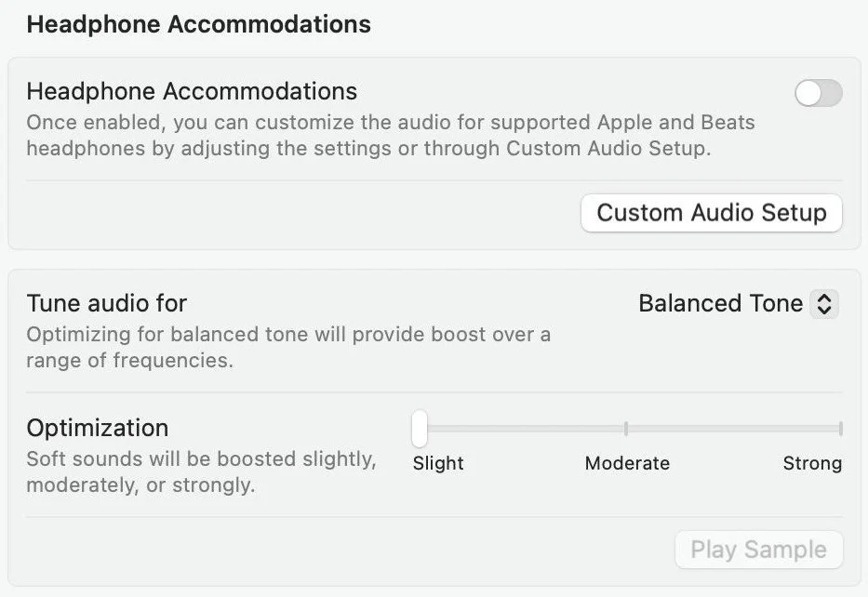Click the text about optimizing for balanced tone
The image size is (868, 597).
288,347
